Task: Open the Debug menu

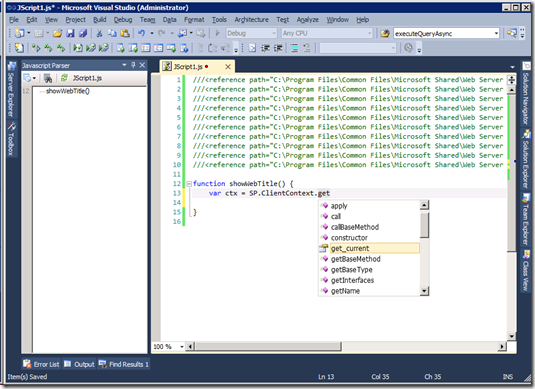Action: point(123,20)
